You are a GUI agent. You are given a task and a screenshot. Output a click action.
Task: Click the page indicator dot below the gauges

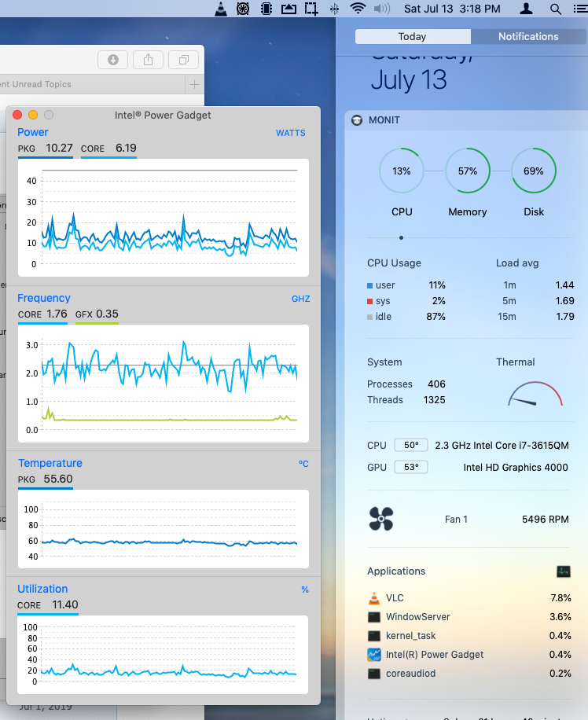pyautogui.click(x=402, y=238)
